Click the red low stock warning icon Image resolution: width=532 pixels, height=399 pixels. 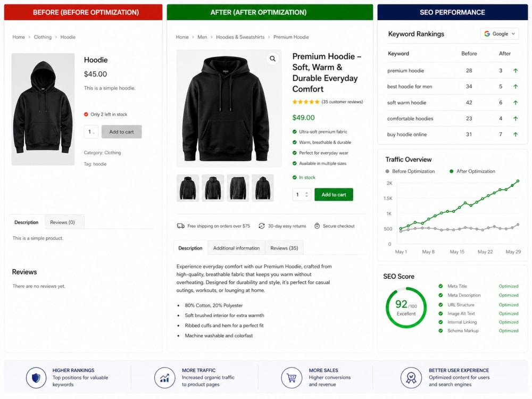[86, 114]
